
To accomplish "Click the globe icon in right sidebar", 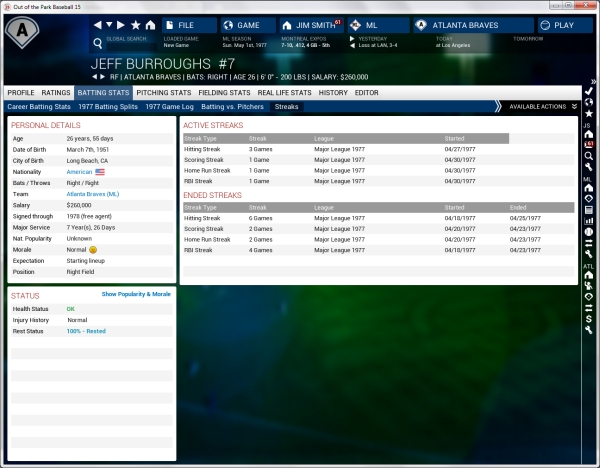I will tap(589, 102).
